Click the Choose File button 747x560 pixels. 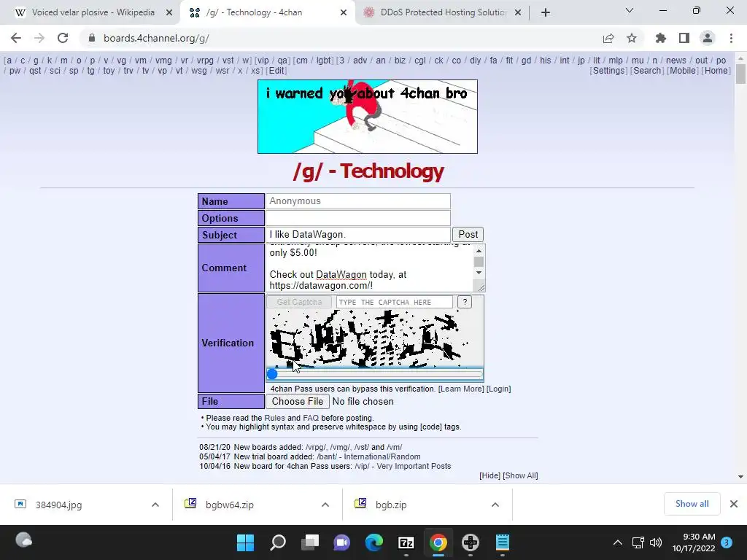click(x=298, y=402)
